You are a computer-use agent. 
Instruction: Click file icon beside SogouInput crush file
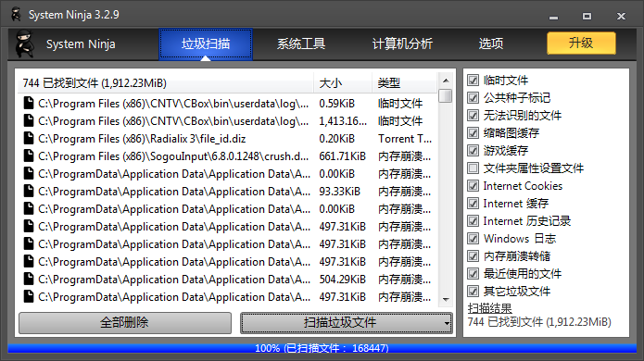(29, 156)
